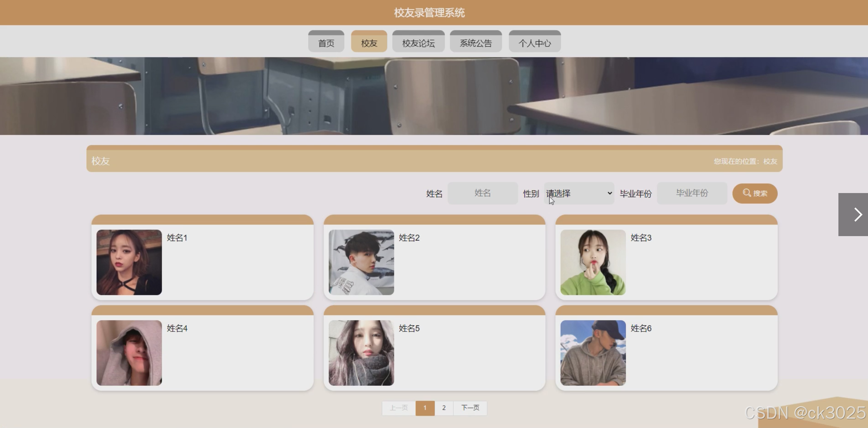Click the 姓名 name input field
The image size is (868, 428).
[x=482, y=193]
